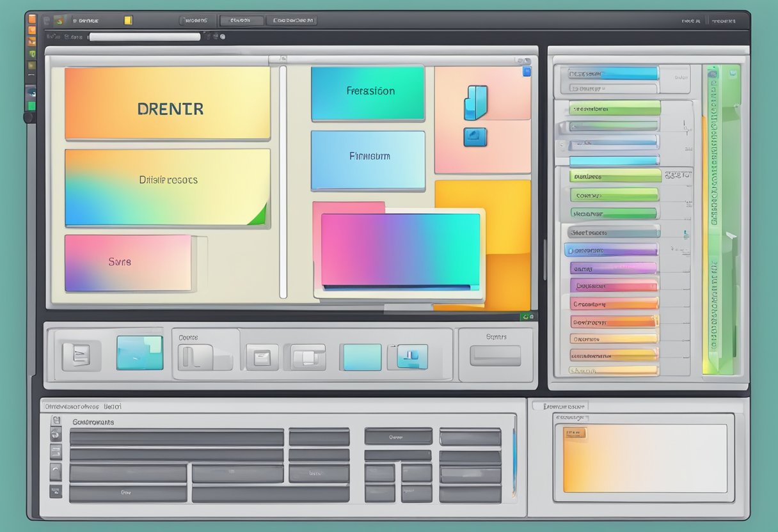
Task: Click the eye icon in left sidebar
Action: (x=31, y=91)
